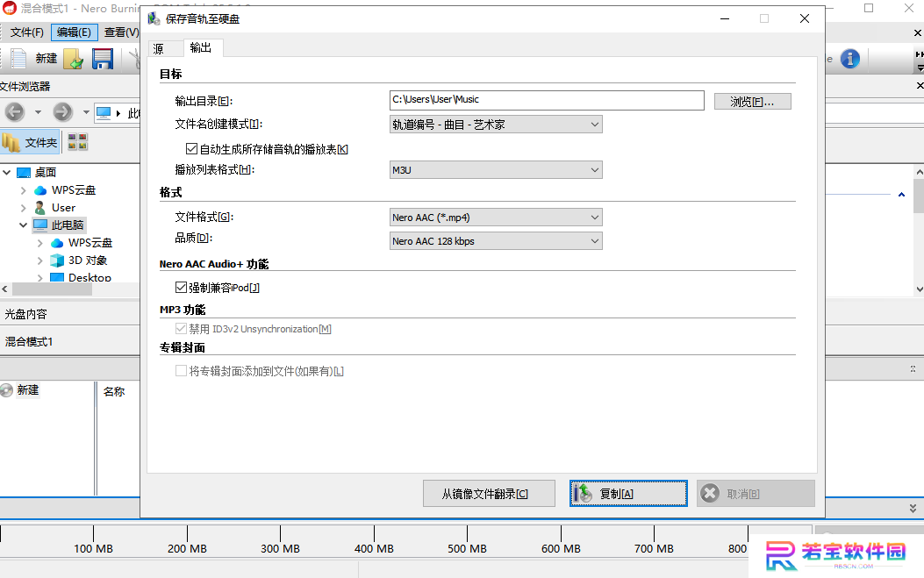
Task: Click the Nero app logo in the title bar
Action: tap(10, 8)
